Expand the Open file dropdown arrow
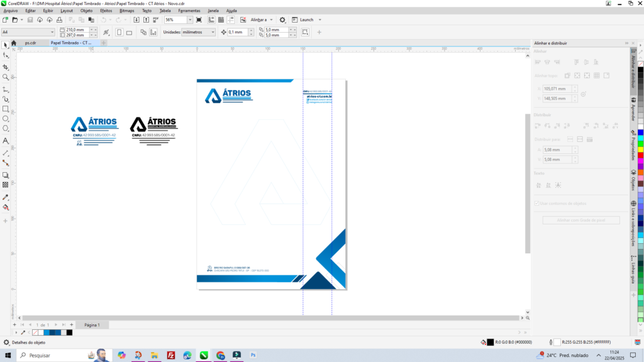Image resolution: width=644 pixels, height=362 pixels. pos(21,19)
